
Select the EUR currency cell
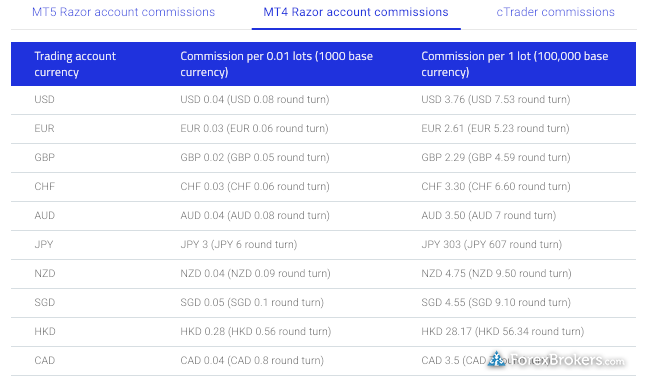pos(44,128)
